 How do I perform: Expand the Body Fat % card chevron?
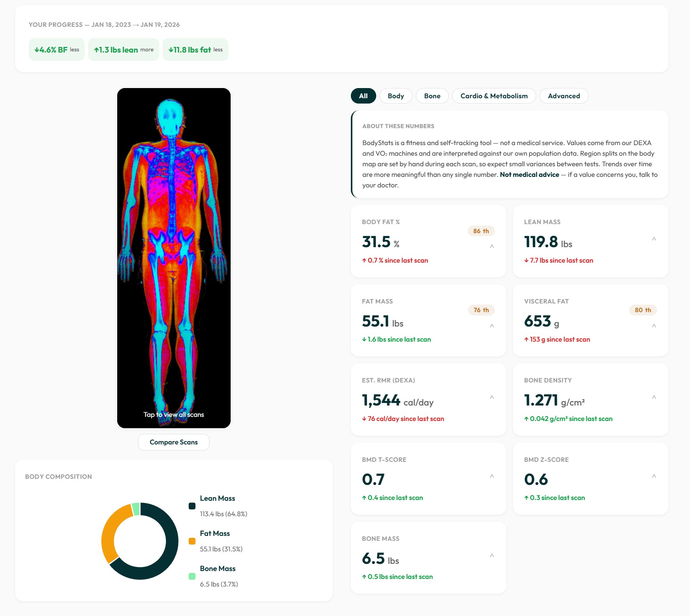(492, 246)
